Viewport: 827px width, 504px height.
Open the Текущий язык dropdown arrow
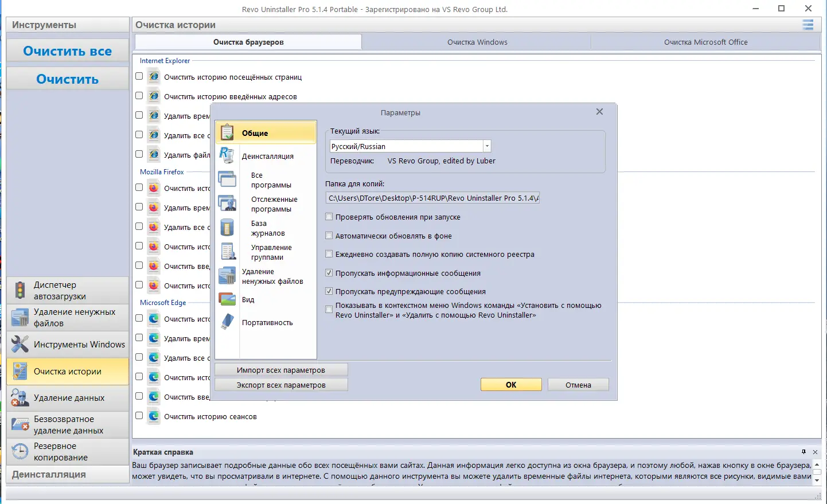pos(487,146)
